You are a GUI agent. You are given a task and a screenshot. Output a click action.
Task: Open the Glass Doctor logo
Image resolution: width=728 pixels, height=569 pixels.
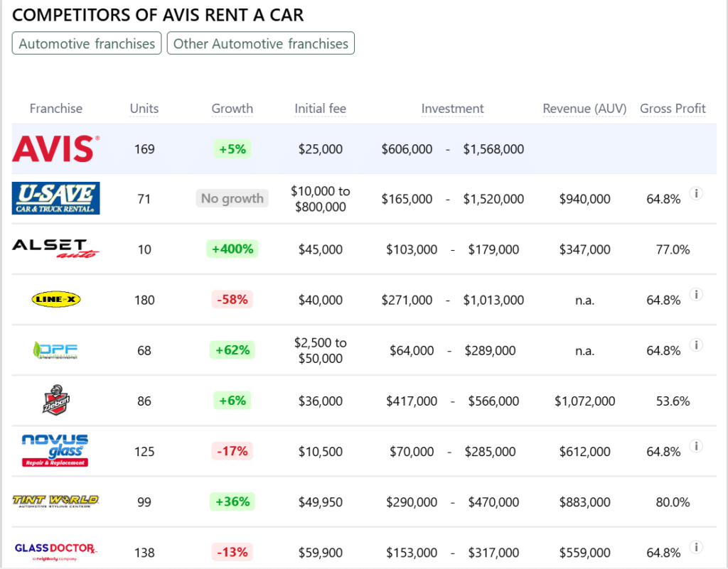point(55,551)
